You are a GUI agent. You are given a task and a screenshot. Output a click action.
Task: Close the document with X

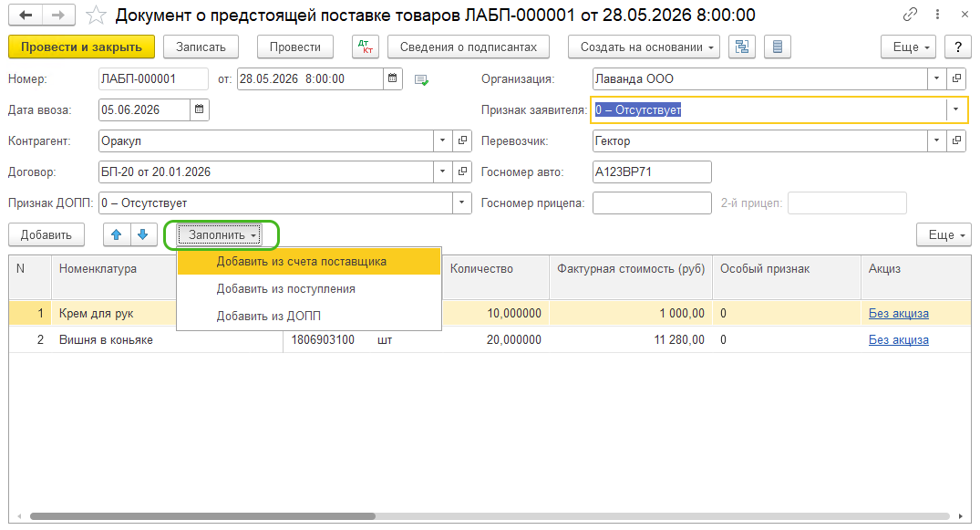click(x=965, y=15)
